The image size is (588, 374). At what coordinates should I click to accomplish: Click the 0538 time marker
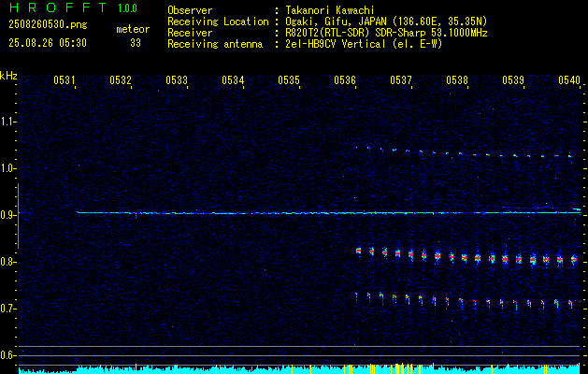457,79
